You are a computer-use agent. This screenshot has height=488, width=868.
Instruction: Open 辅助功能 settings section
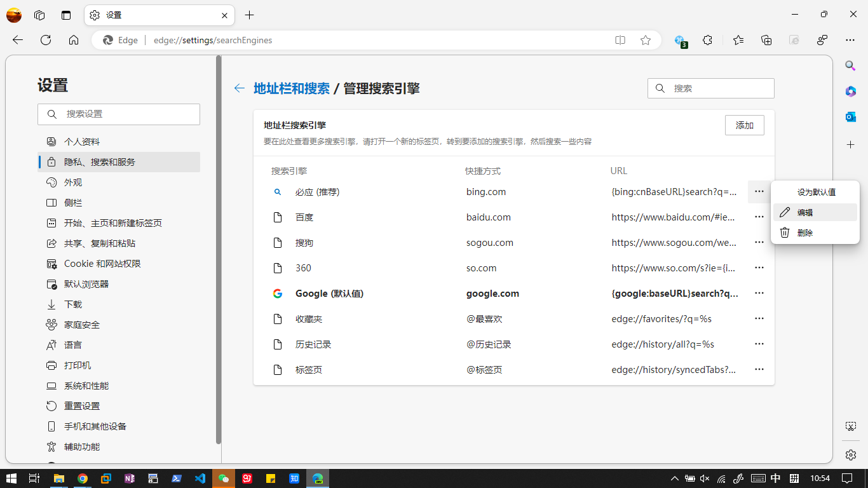pyautogui.click(x=119, y=447)
